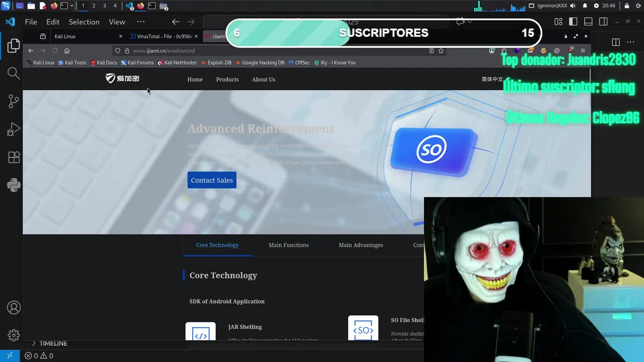Open the Copilot chat dropdown chevron

(x=470, y=22)
